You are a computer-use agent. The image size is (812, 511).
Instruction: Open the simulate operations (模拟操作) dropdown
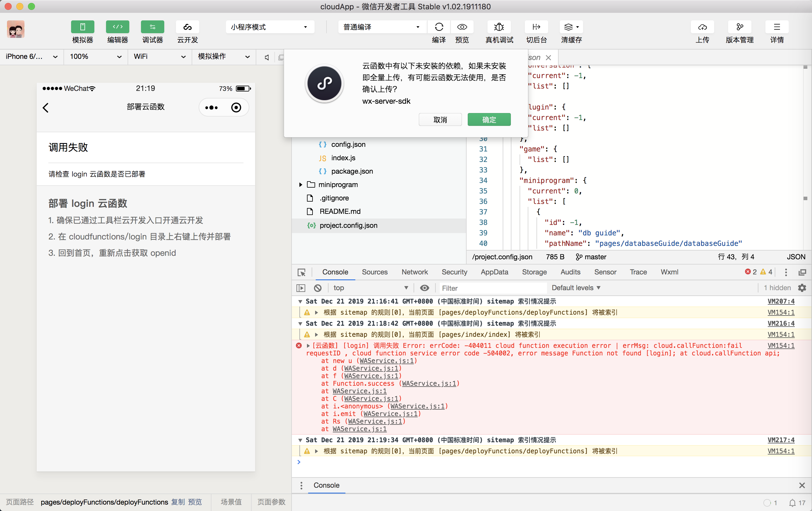224,57
